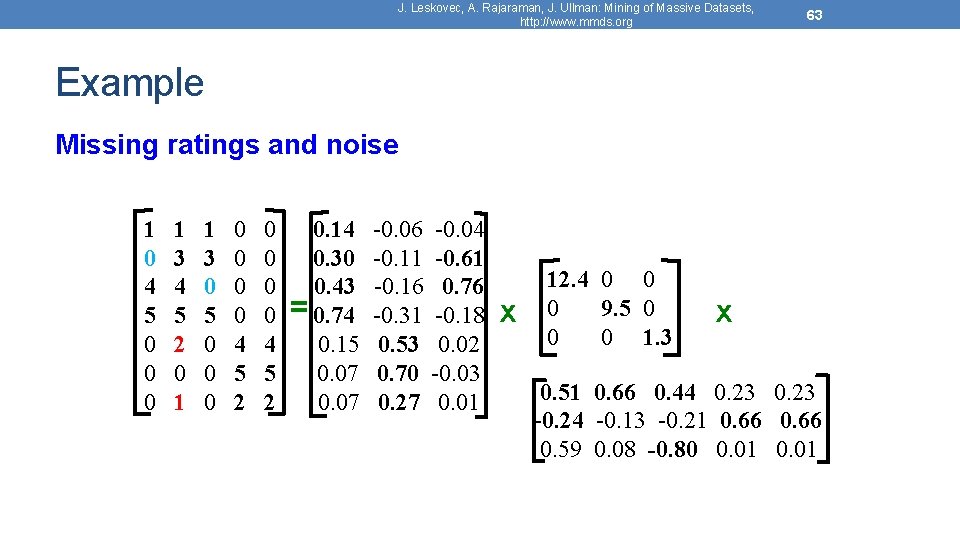Select singular value 1.3

(x=657, y=337)
